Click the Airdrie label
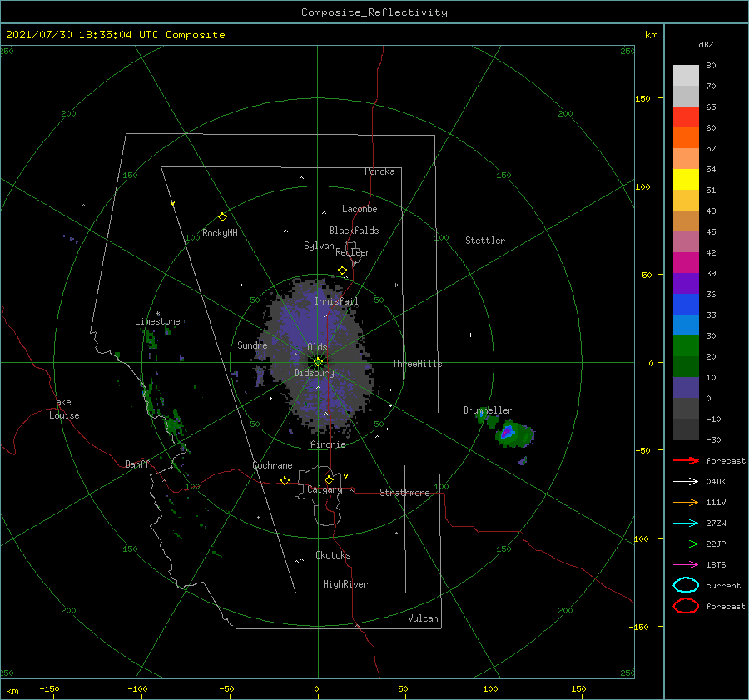This screenshot has width=749, height=700. click(x=328, y=444)
